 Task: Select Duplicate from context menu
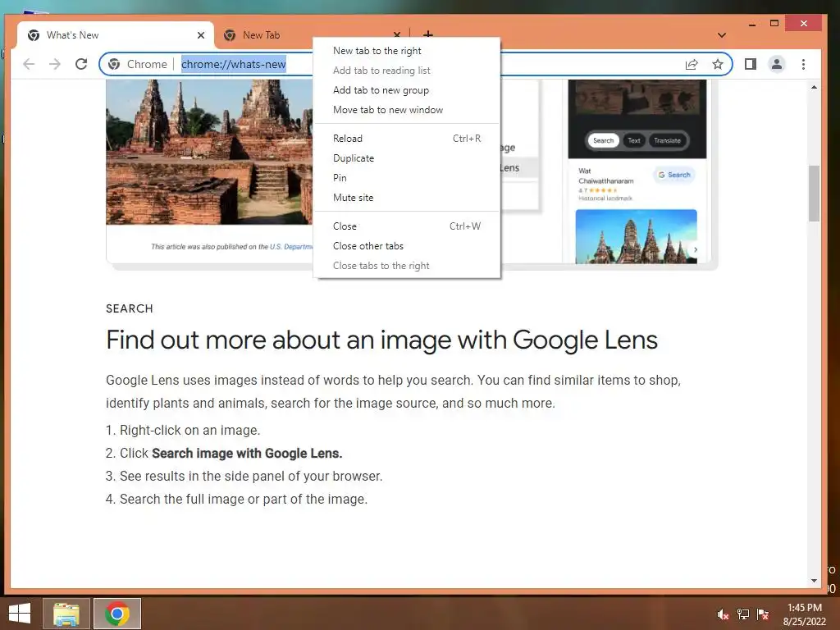(407, 158)
